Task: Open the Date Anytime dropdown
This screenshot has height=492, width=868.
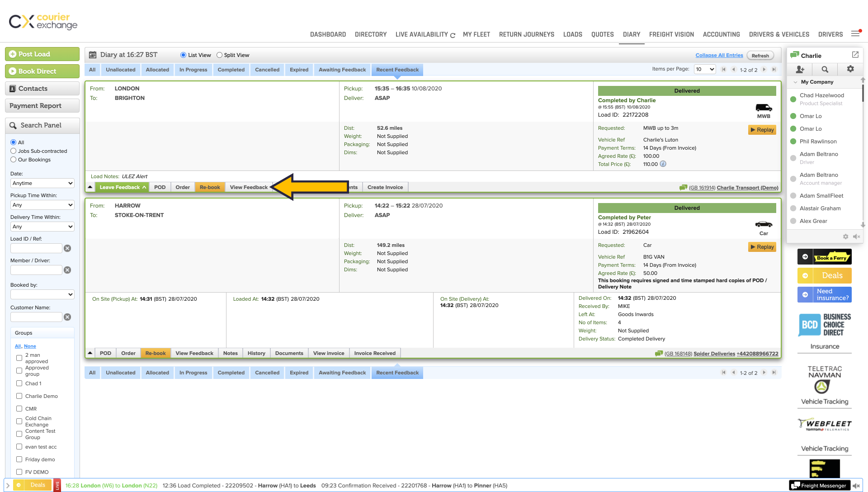Action: pyautogui.click(x=42, y=183)
